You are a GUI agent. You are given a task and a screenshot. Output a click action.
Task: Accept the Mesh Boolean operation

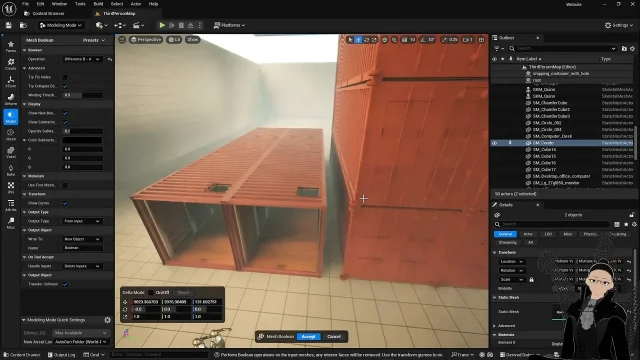click(309, 337)
